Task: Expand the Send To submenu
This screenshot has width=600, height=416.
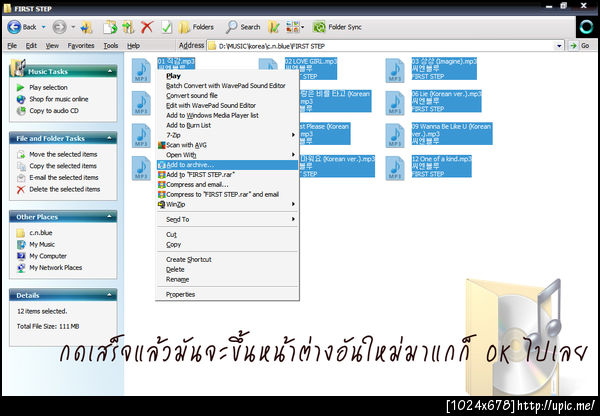Action: click(x=293, y=219)
